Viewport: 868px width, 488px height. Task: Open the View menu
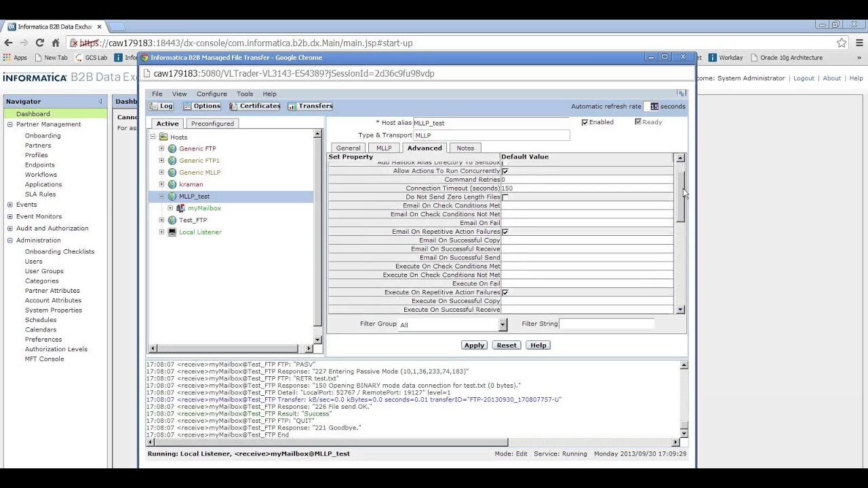coord(179,94)
